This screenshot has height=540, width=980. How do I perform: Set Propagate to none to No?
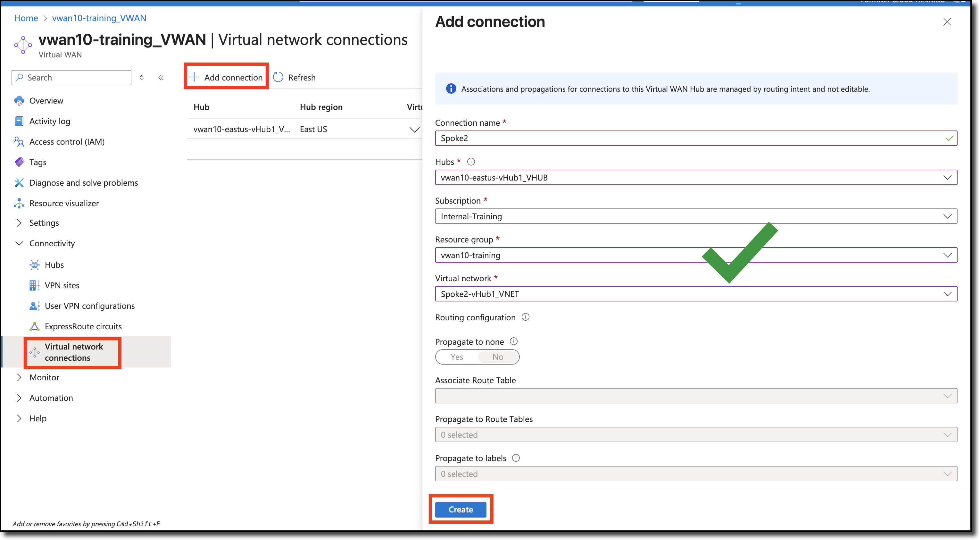click(498, 357)
